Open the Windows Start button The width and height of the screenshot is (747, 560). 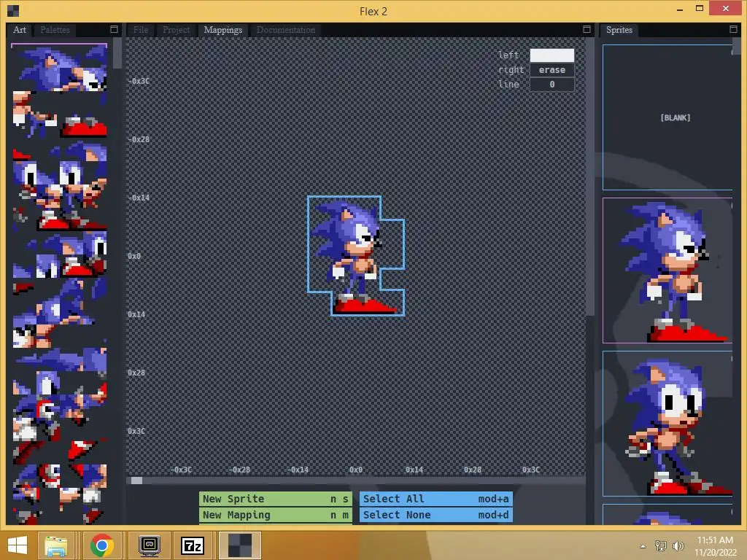point(18,545)
